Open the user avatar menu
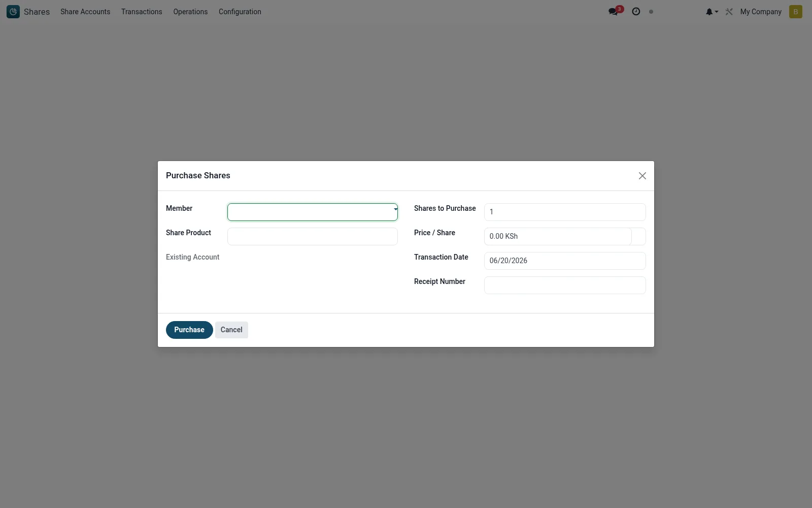Screen dimensions: 812x508 (796, 12)
